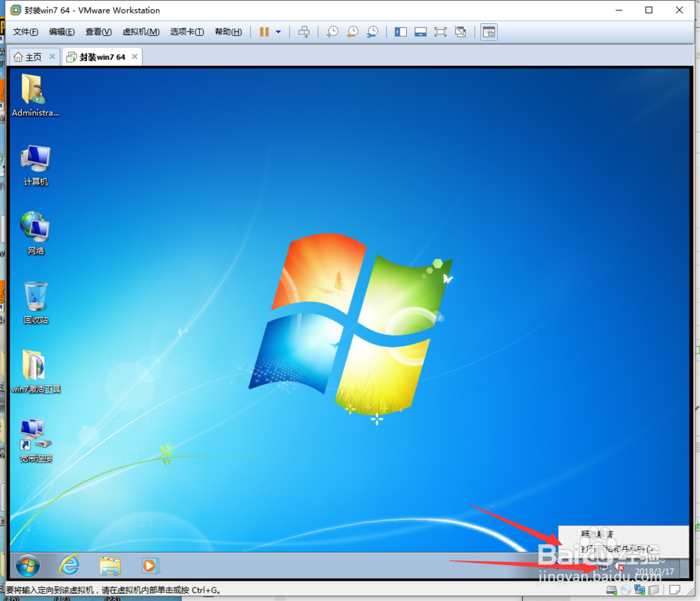Open the 帮助(H) menu
Viewport: 700px width, 601px height.
(228, 32)
